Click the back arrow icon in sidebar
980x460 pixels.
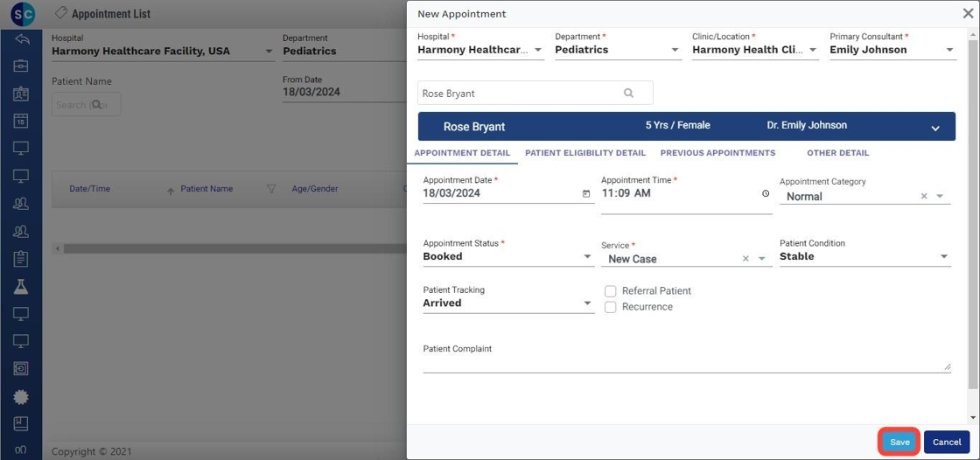[21, 39]
